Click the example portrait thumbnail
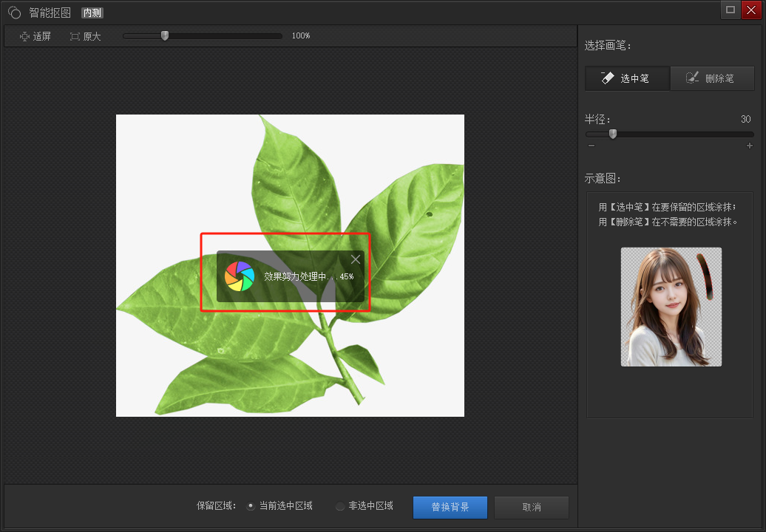This screenshot has width=766, height=532. (x=671, y=307)
